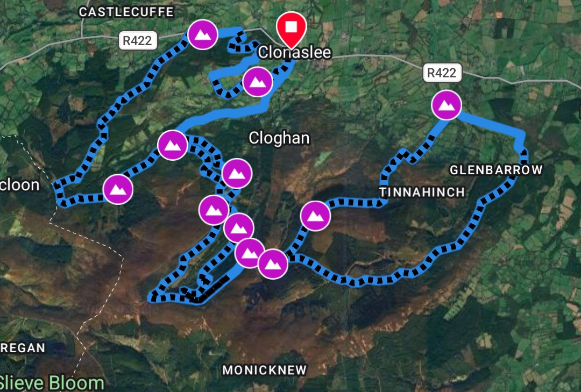The image size is (581, 392).
Task: Click the mountain marker directly left of the southernmost marker
Action: click(x=250, y=253)
